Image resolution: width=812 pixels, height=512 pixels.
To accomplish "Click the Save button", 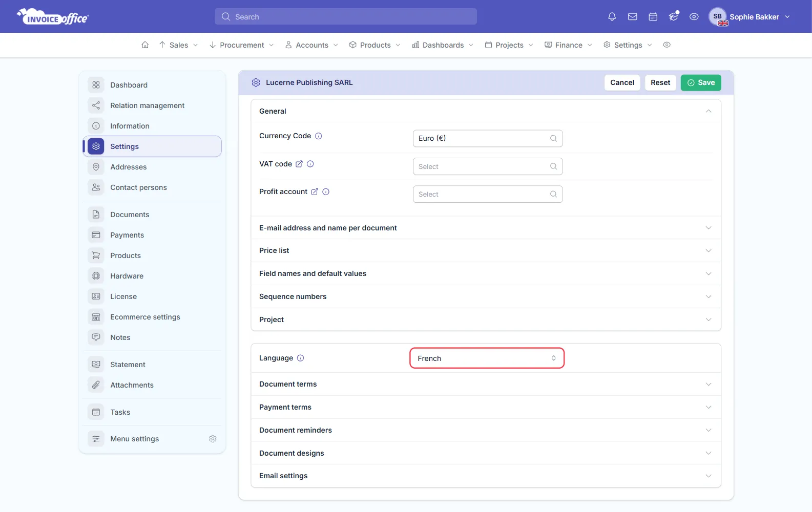I will tap(700, 82).
